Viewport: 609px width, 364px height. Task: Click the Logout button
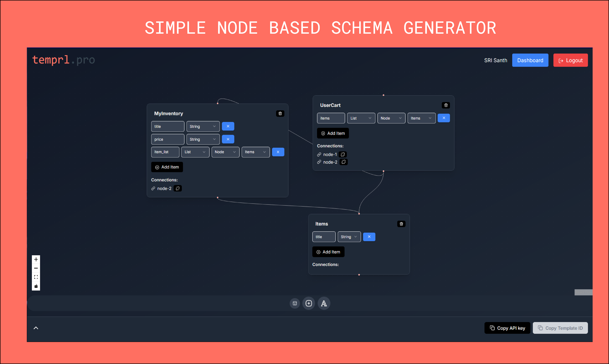click(x=570, y=60)
